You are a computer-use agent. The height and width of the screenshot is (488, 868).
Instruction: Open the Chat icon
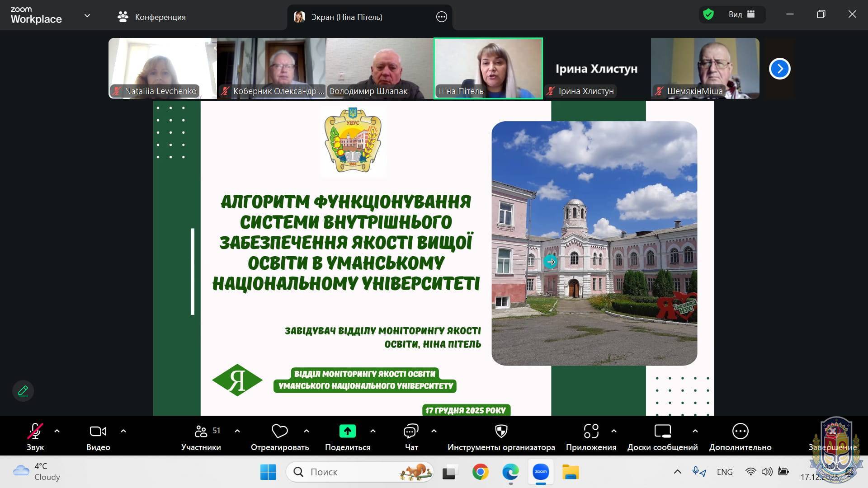click(410, 432)
